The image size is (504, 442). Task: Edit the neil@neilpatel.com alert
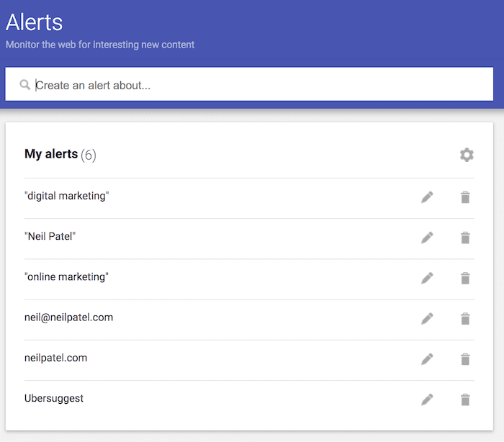click(x=427, y=319)
